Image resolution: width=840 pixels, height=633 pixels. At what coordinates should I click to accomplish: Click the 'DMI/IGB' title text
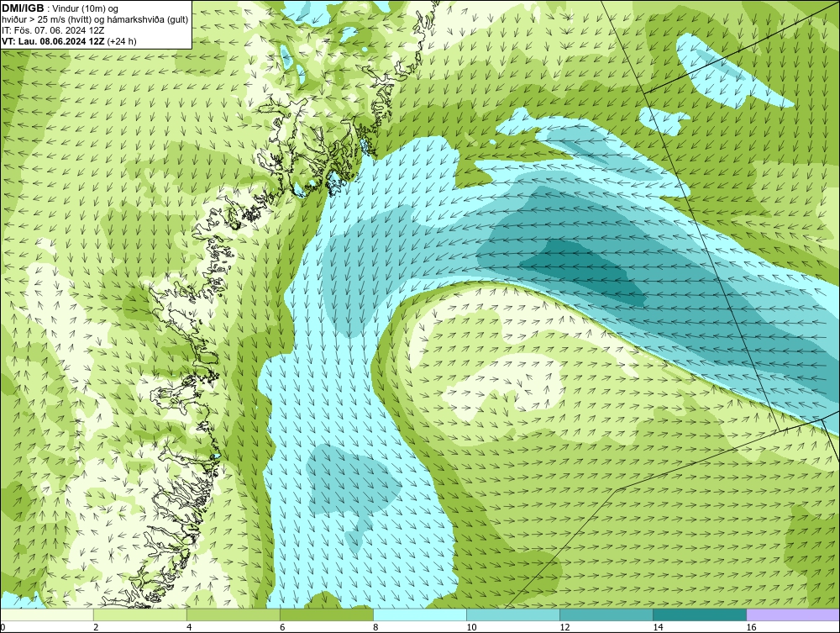click(23, 8)
